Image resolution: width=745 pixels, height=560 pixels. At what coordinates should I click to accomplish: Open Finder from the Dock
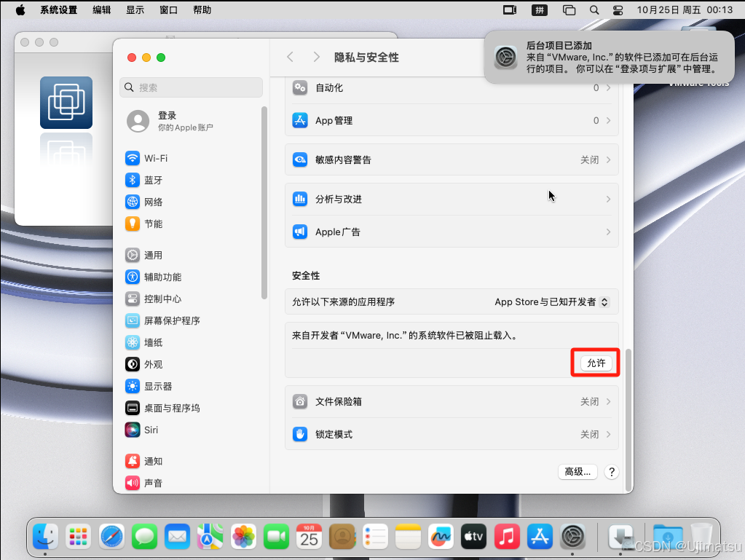pos(46,537)
